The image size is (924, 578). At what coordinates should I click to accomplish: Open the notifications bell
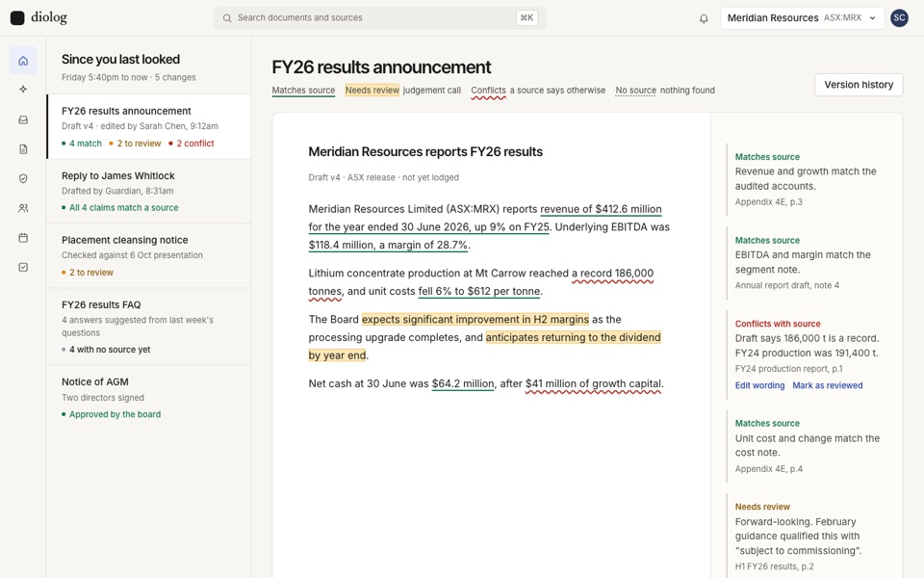point(704,18)
